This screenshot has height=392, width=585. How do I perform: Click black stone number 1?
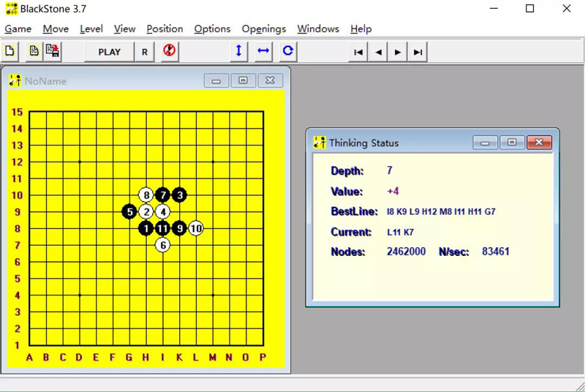[x=146, y=228]
